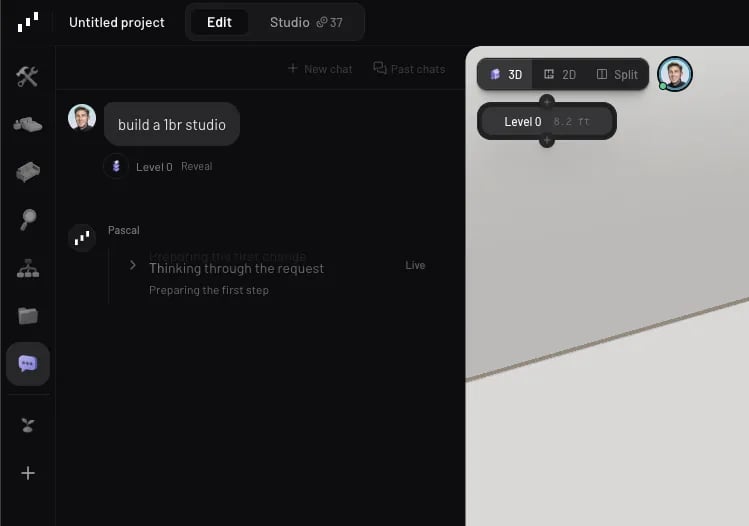749x526 pixels.
Task: Click the 8.2 ft height value
Action: pyautogui.click(x=571, y=122)
